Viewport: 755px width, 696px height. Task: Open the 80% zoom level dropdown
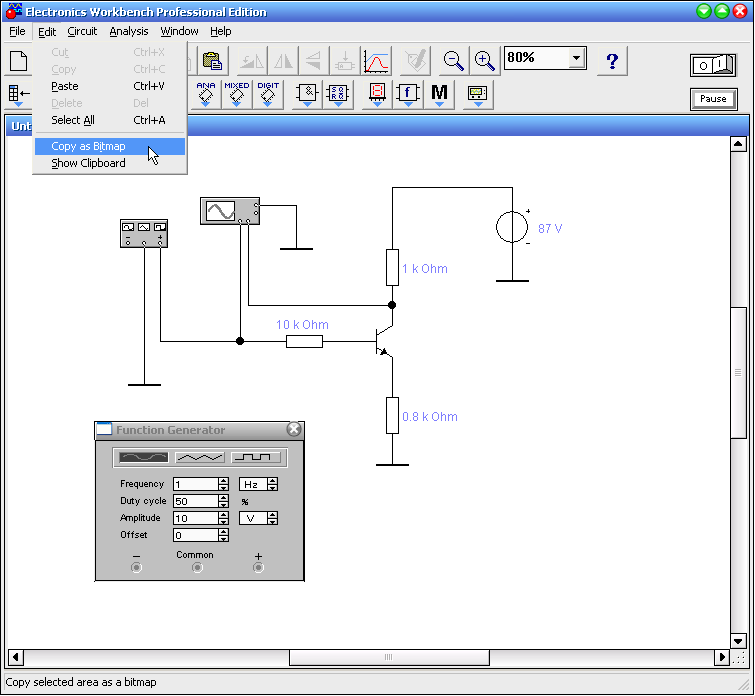coord(576,58)
